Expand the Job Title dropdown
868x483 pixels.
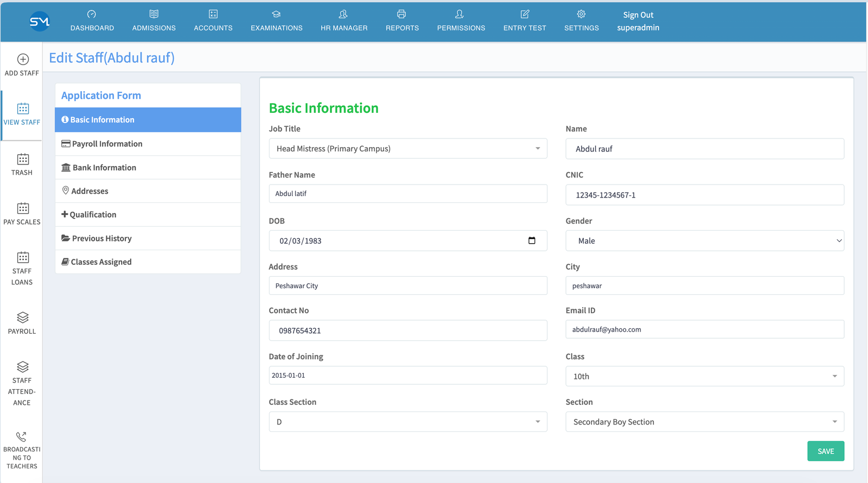408,149
